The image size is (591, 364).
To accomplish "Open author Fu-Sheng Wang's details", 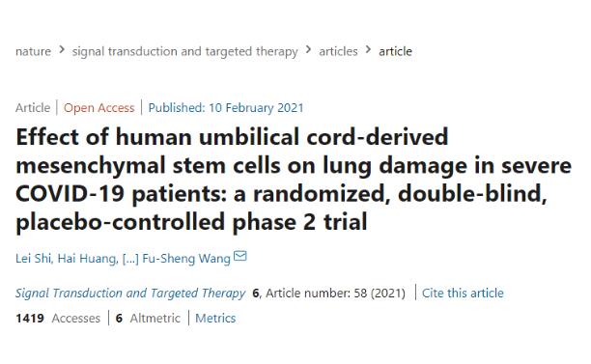I will [x=186, y=259].
